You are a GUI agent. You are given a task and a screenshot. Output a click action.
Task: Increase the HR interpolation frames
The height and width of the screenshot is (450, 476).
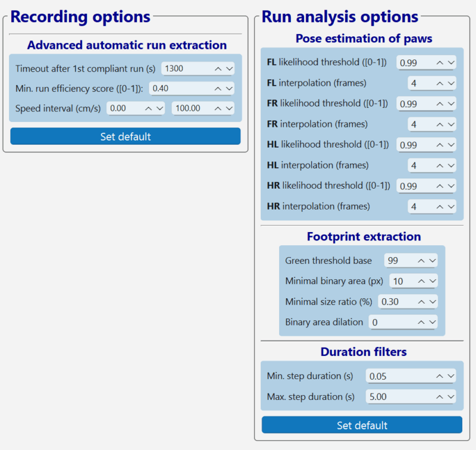(440, 207)
